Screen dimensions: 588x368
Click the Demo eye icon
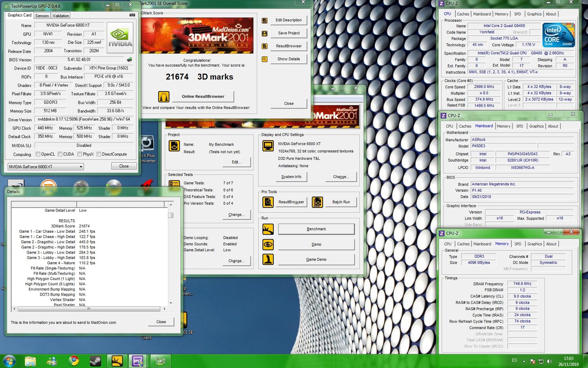click(x=268, y=244)
